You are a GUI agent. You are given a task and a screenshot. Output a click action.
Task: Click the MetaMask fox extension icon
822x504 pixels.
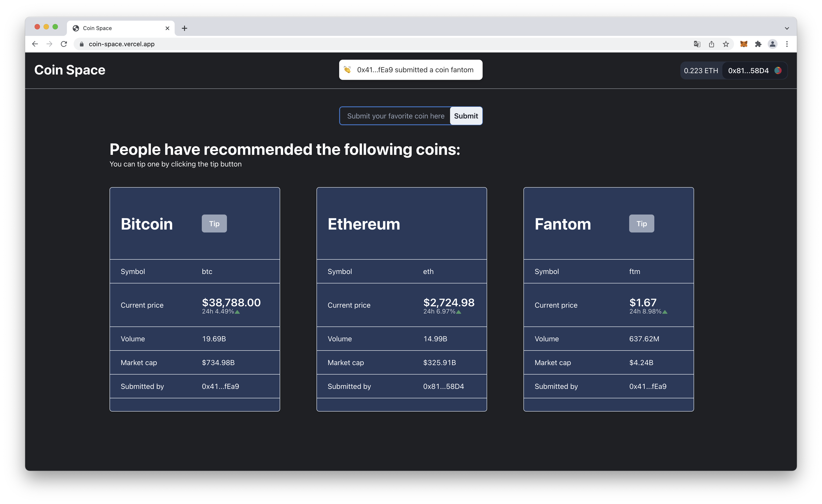tap(744, 44)
